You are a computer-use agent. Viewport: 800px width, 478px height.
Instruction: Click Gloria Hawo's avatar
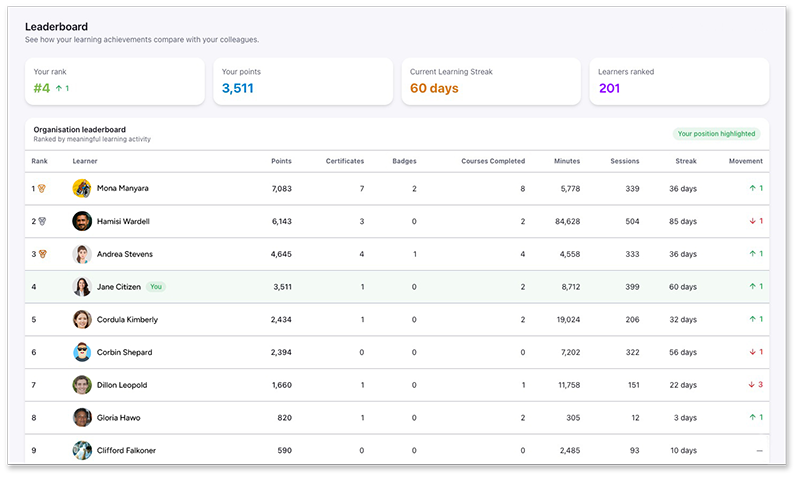82,417
